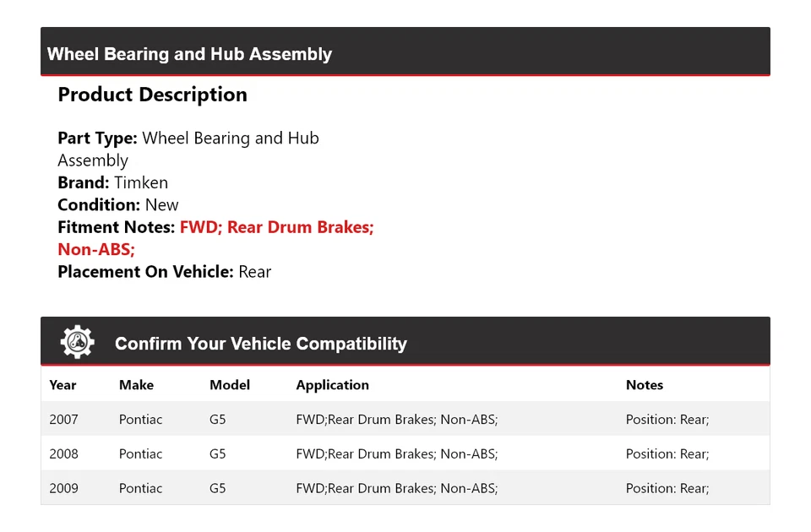The image size is (811, 532).
Task: Select the 2008 year cell
Action: (63, 453)
